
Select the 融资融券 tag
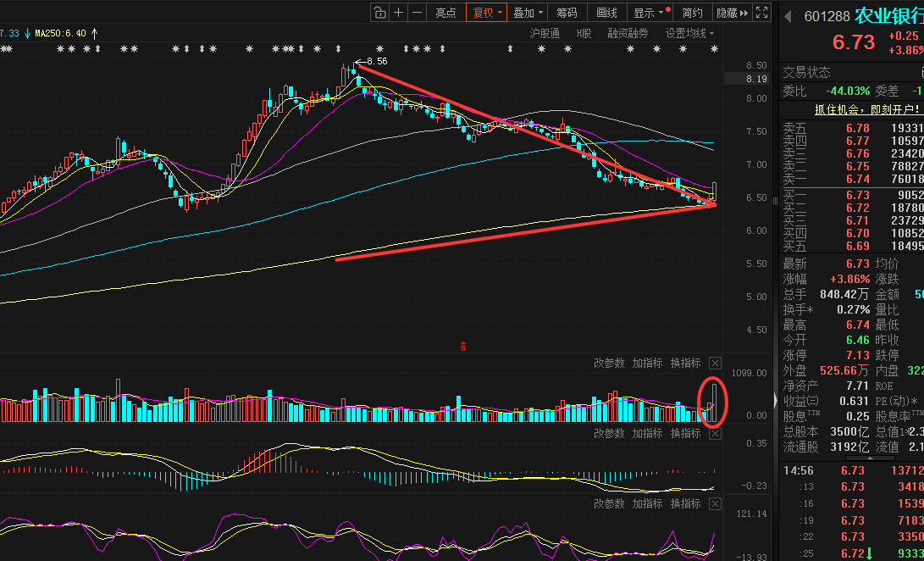coord(628,34)
